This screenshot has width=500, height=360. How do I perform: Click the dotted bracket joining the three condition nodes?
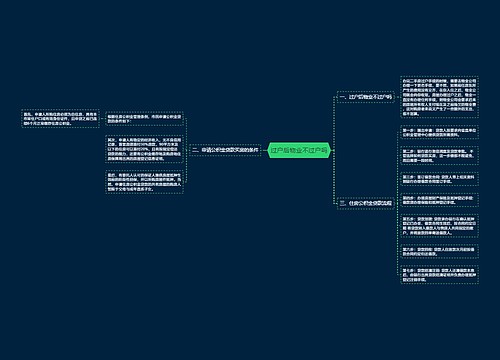pos(186,150)
